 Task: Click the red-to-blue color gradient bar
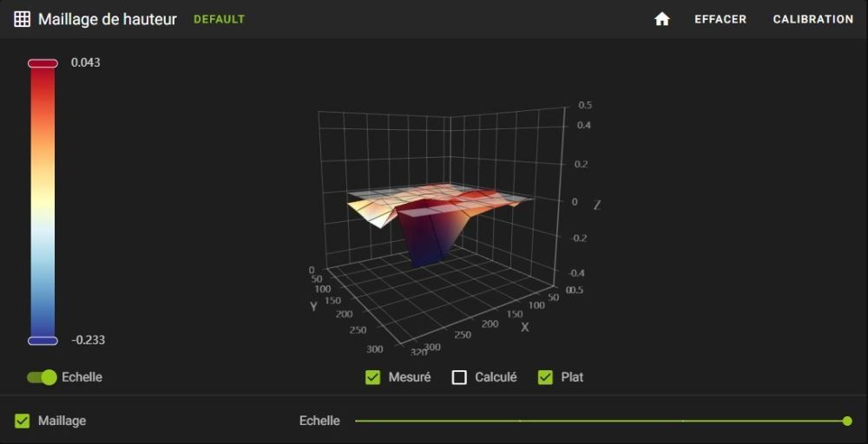pos(43,202)
